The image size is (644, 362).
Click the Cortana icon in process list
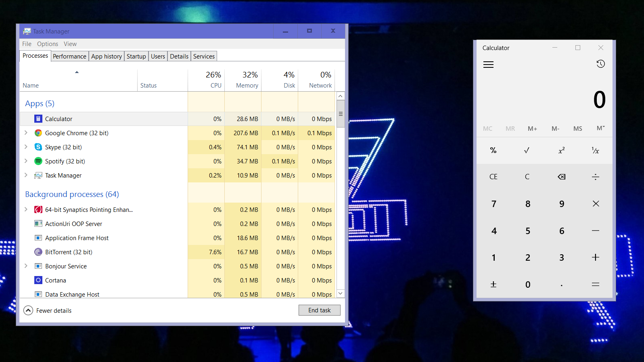tap(38, 280)
